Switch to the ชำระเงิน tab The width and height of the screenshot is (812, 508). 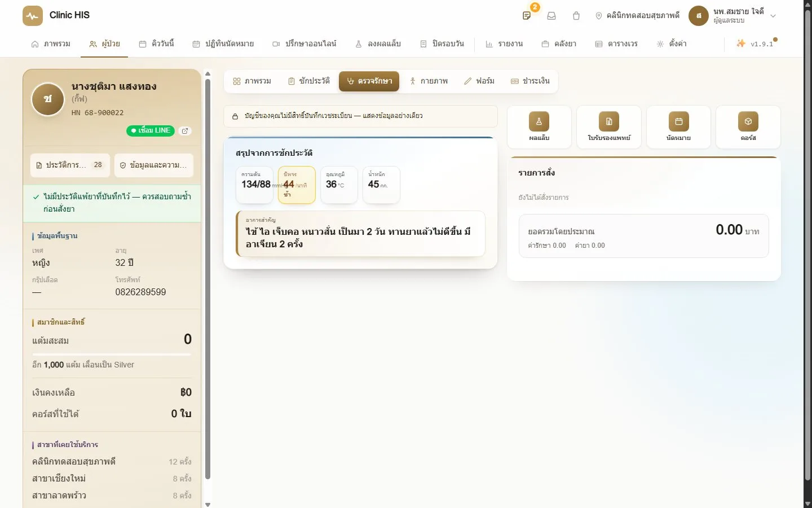coord(530,81)
